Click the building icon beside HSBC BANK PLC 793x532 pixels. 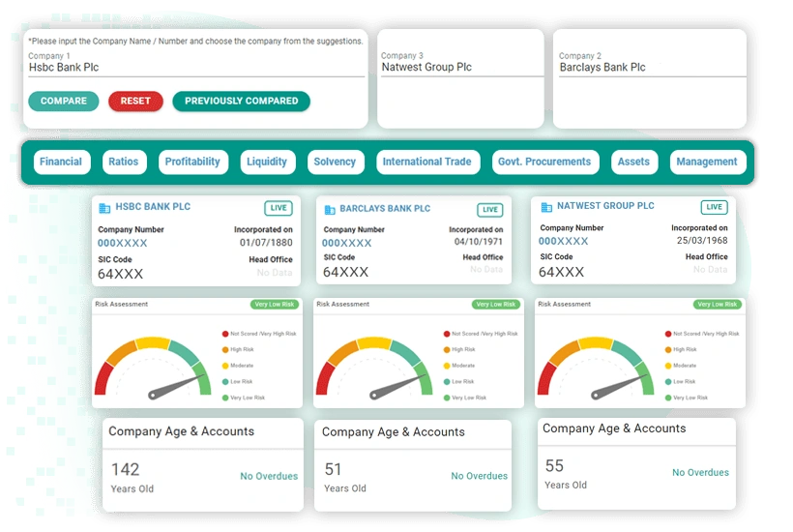104,208
